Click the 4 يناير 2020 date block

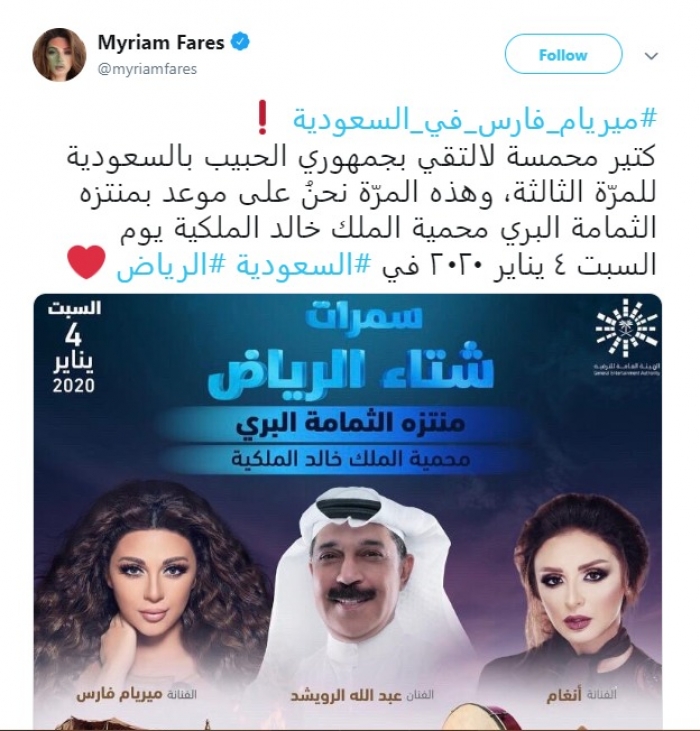click(74, 347)
